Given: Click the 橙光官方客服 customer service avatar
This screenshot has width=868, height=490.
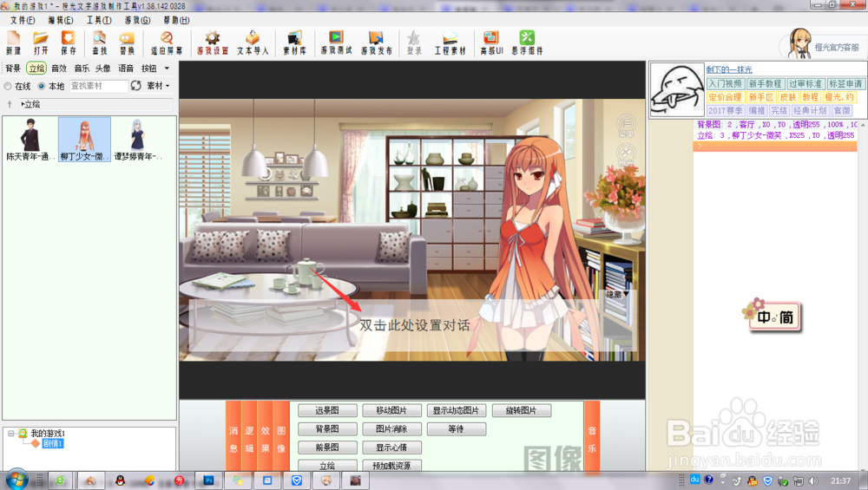Looking at the screenshot, I should (800, 44).
